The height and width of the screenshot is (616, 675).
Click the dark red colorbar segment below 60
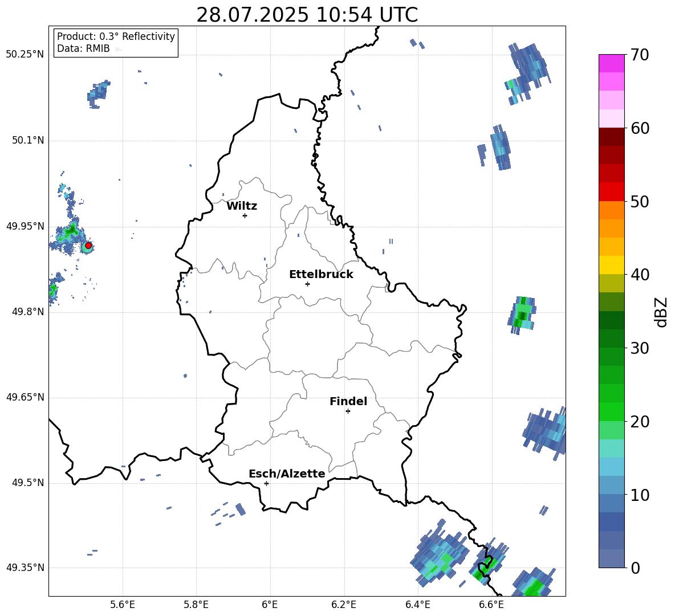click(611, 137)
